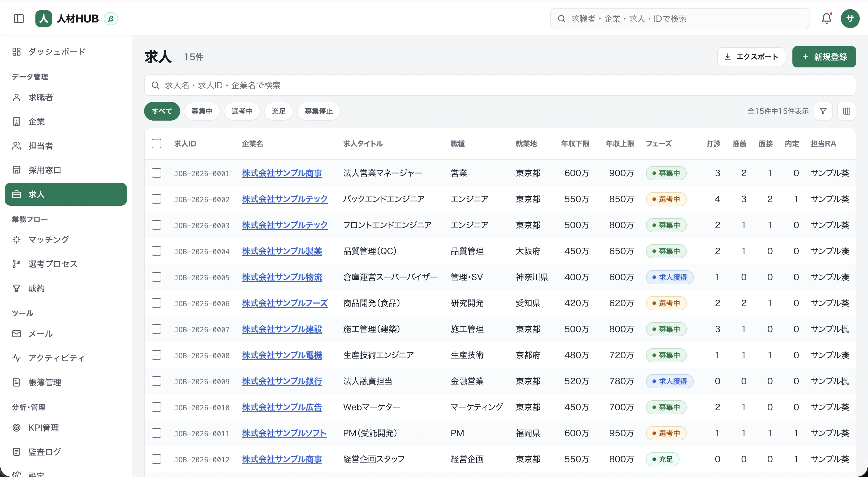The width and height of the screenshot is (868, 477).
Task: Select the 募集停止 filter tab
Action: tap(319, 111)
